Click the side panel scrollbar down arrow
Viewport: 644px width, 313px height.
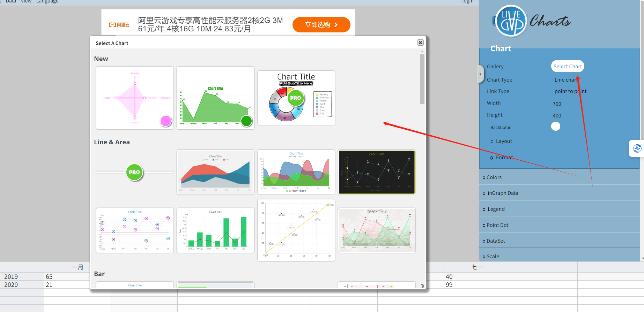(642, 259)
